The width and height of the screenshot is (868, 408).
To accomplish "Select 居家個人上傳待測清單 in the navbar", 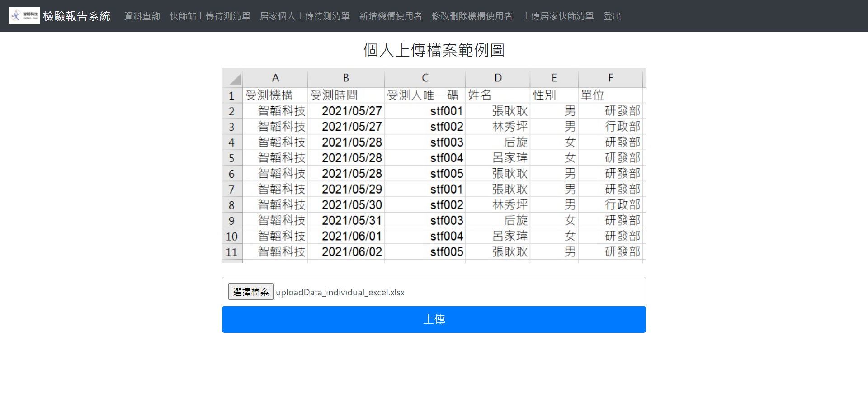I will [305, 16].
